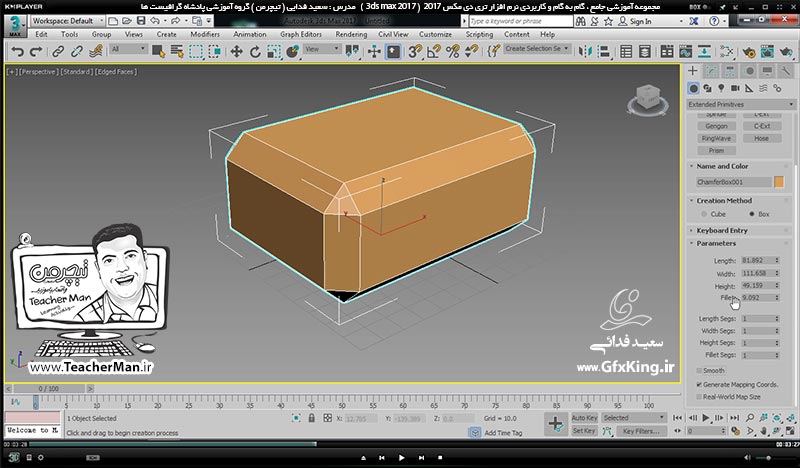Collapse the Name and Color rollout
The image size is (800, 468).
pos(722,166)
